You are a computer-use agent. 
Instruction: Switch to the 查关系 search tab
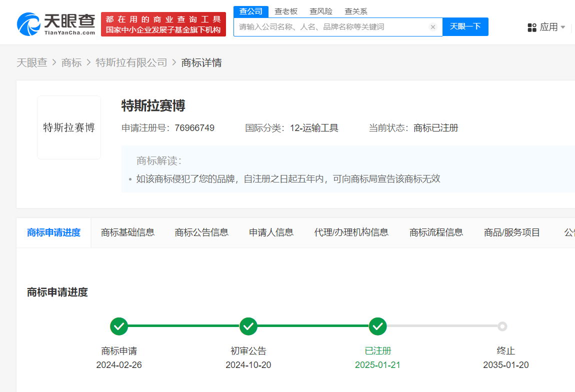[356, 11]
